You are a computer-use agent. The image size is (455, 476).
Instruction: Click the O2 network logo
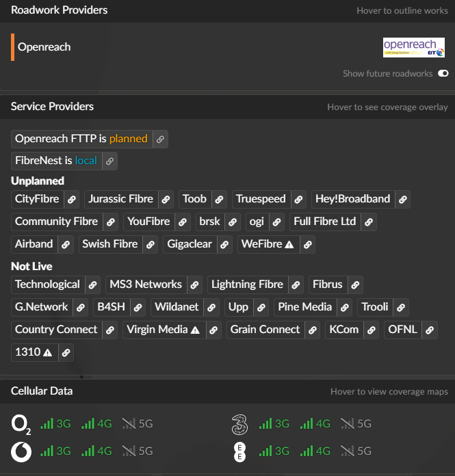point(21,424)
